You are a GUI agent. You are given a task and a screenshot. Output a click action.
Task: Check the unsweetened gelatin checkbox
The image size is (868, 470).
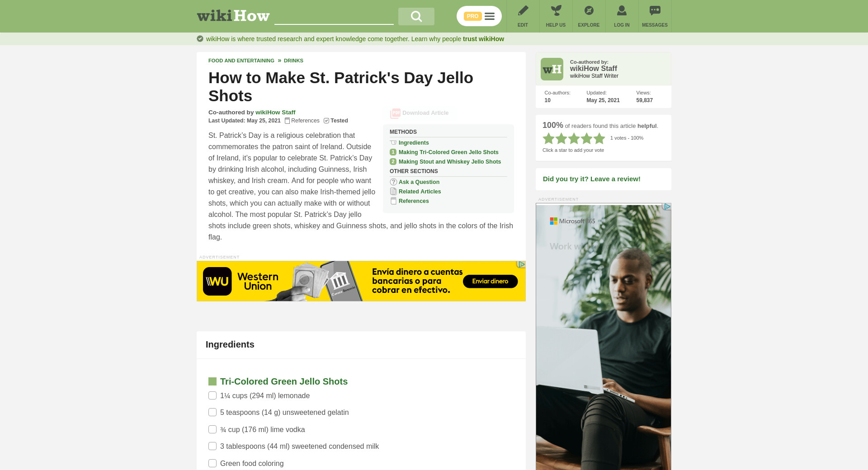(212, 412)
